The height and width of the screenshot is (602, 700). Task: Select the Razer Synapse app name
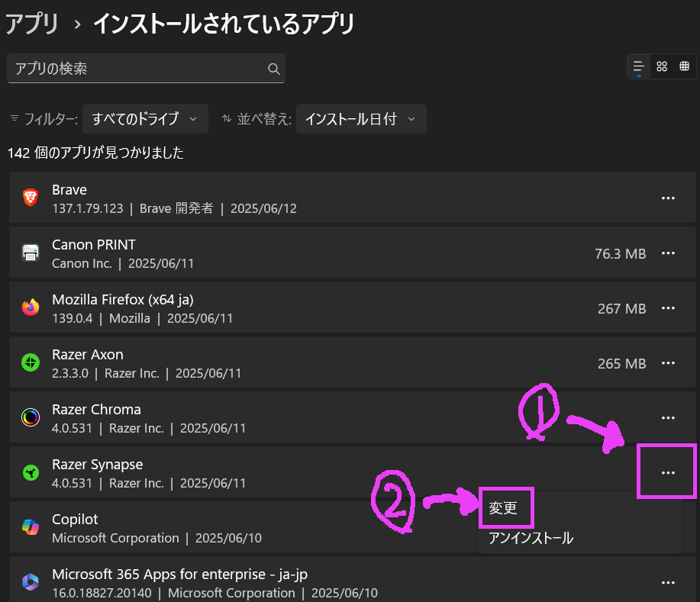tap(97, 465)
